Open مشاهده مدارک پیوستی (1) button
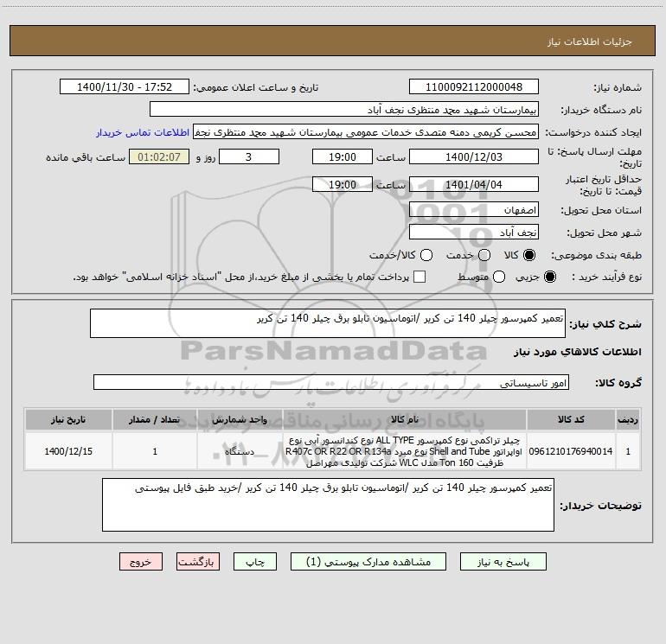The height and width of the screenshot is (644, 666). tap(368, 562)
